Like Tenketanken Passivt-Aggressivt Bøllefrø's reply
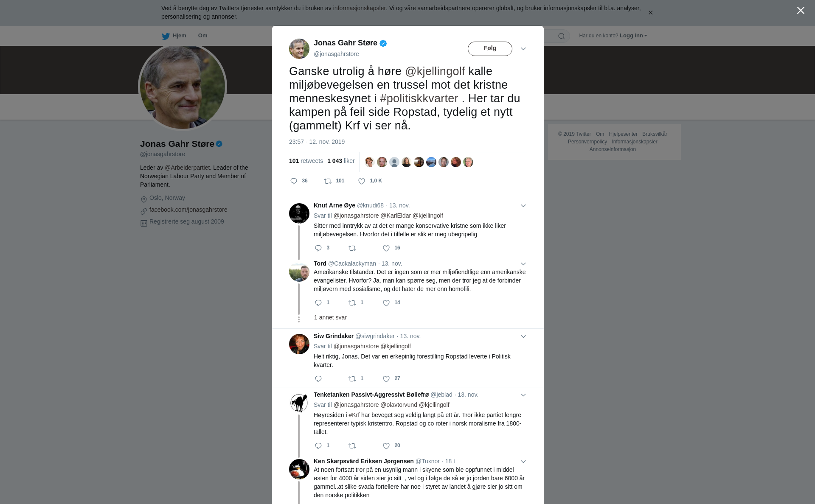This screenshot has height=504, width=815. click(386, 446)
